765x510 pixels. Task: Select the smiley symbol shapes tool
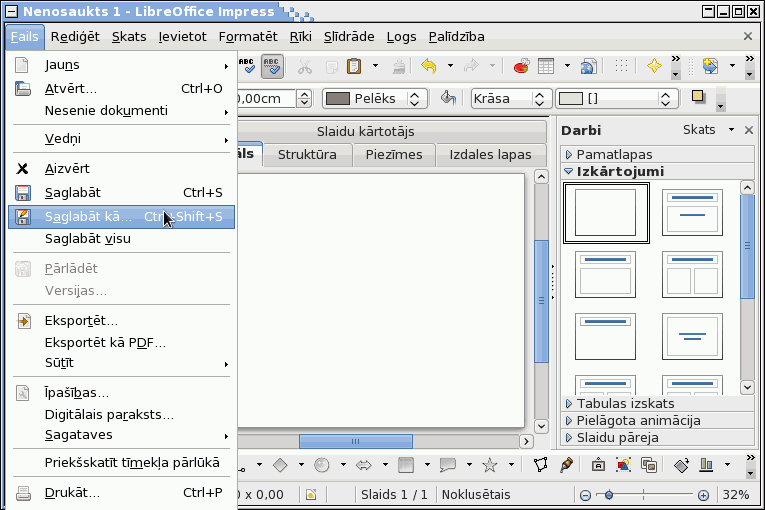tap(322, 465)
